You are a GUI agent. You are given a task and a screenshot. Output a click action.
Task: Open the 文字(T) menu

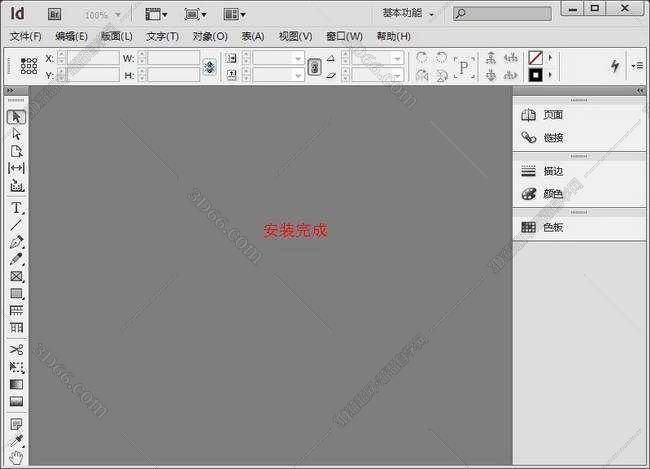click(162, 36)
